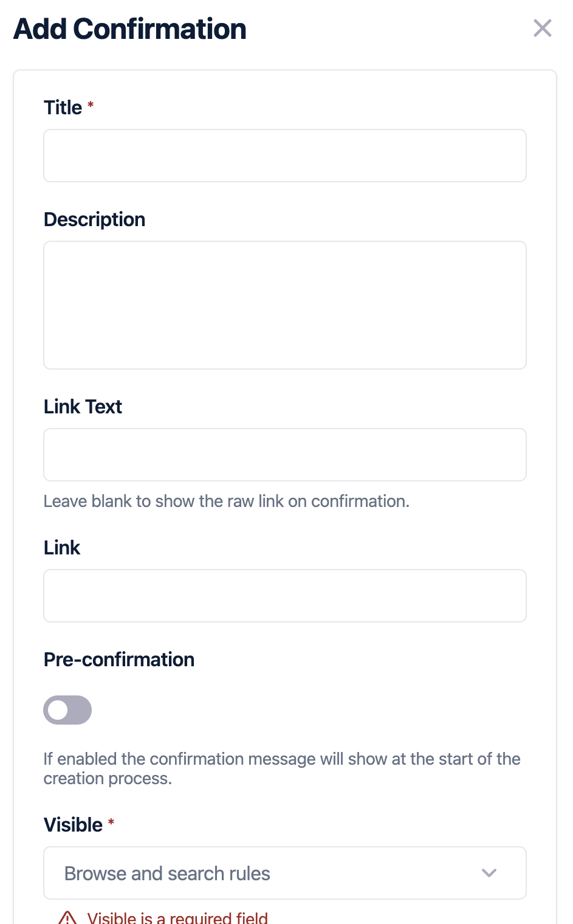Click the Pre-confirmation label
Image resolution: width=573 pixels, height=924 pixels.
(x=119, y=660)
